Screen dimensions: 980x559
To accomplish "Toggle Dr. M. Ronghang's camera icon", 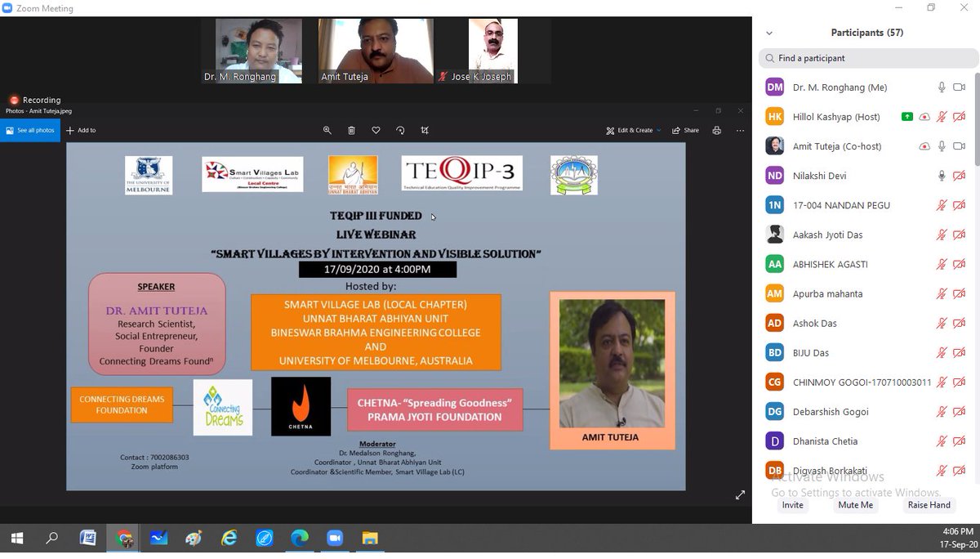I will point(959,87).
